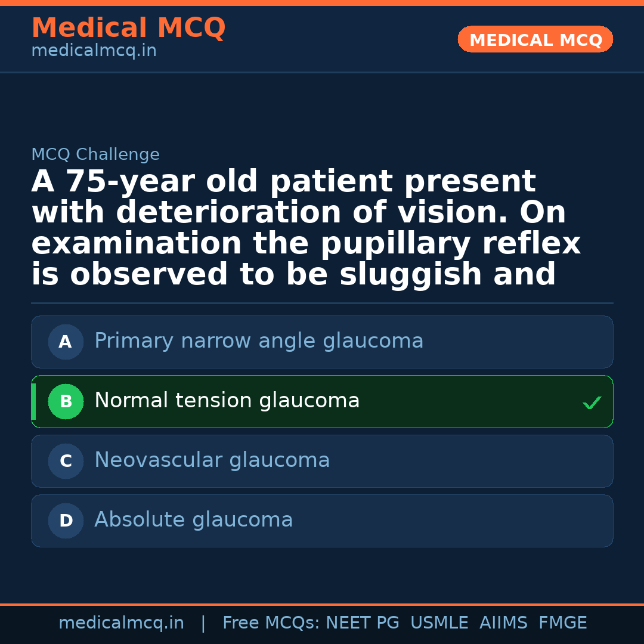Image resolution: width=644 pixels, height=644 pixels.
Task: Open medicalmcq.in link in the footer
Action: click(x=121, y=623)
